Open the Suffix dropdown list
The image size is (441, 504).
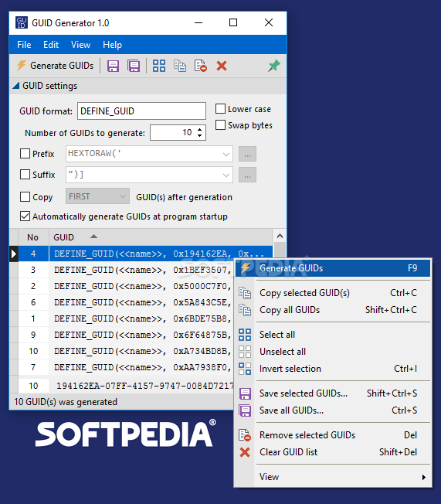[226, 175]
